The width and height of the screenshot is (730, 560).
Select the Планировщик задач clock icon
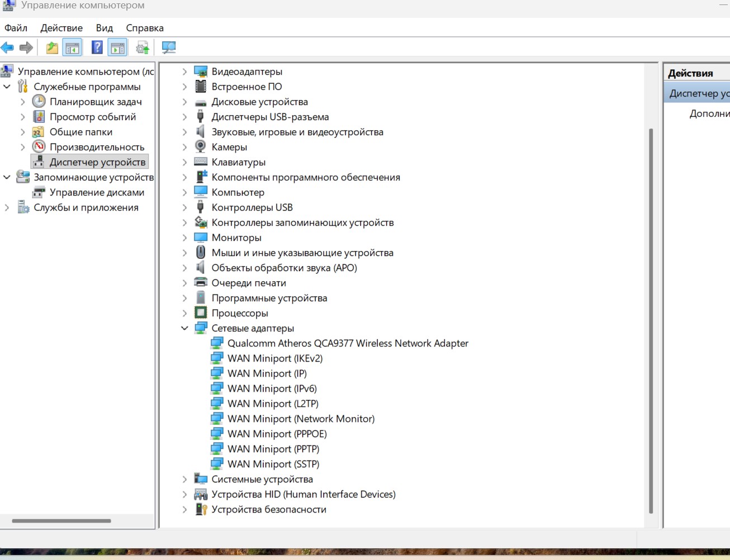point(39,101)
